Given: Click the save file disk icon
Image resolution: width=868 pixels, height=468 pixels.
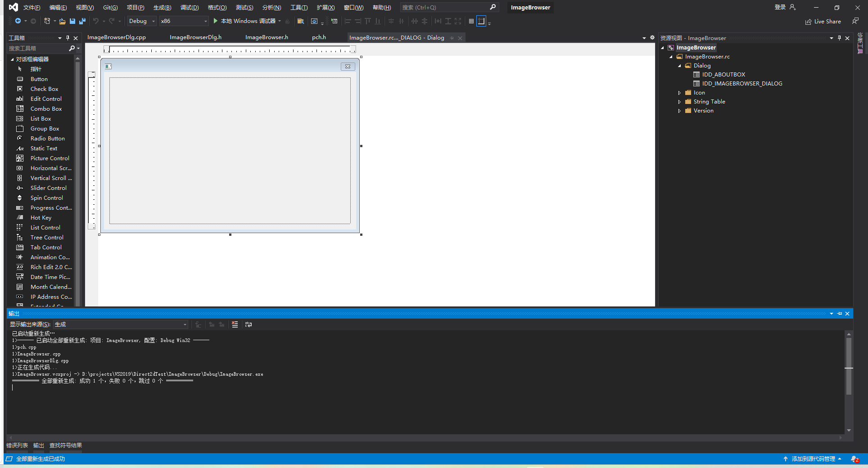Looking at the screenshot, I should pyautogui.click(x=72, y=21).
